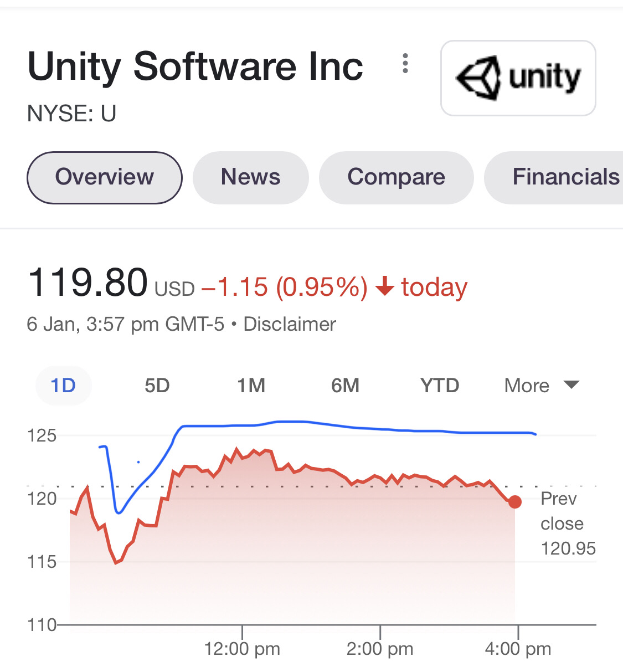Open the Compare tab
623x672 pixels.
pyautogui.click(x=396, y=177)
